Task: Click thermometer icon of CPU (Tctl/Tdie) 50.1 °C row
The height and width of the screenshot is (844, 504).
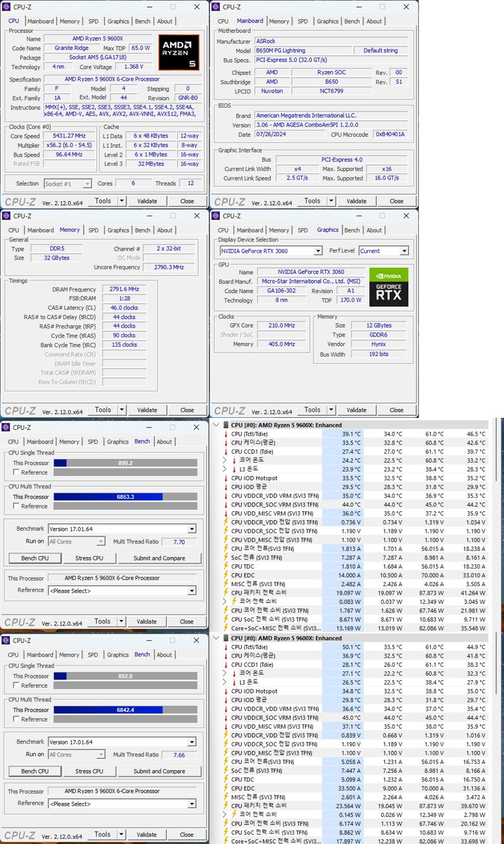Action: 226,647
